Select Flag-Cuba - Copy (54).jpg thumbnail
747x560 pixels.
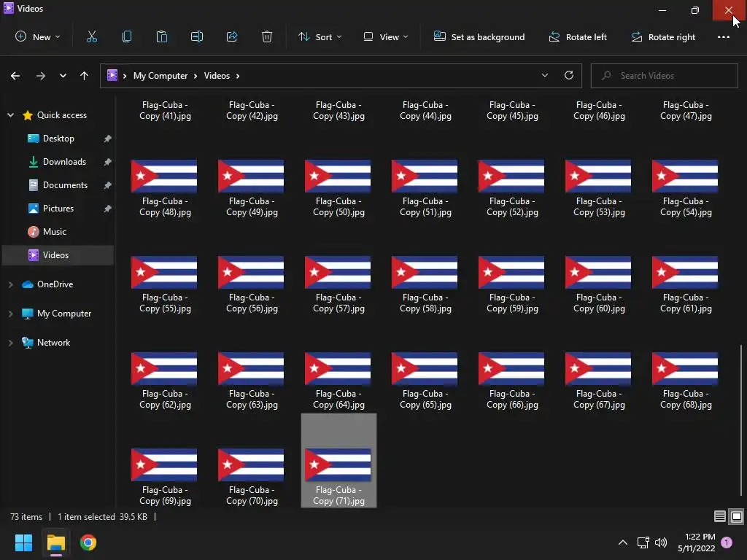[x=685, y=176]
